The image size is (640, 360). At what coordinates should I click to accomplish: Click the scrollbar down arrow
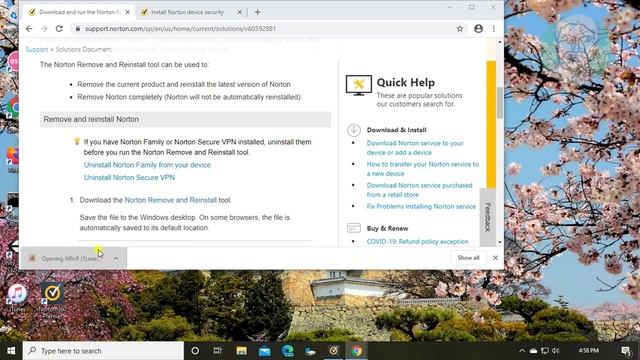pyautogui.click(x=500, y=242)
